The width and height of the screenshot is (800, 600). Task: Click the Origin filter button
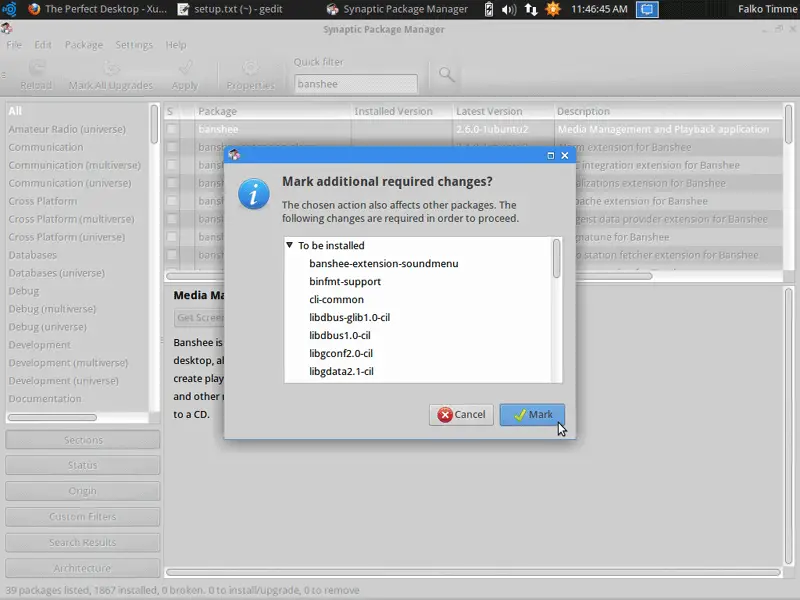pos(83,491)
